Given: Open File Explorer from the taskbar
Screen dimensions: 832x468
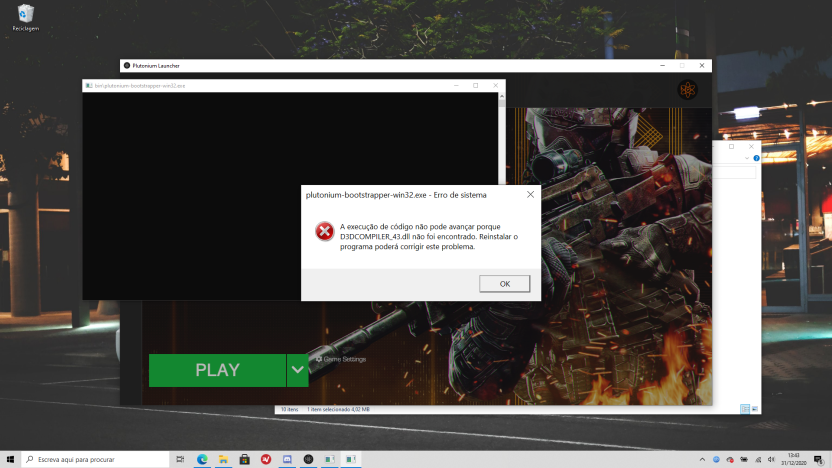Looking at the screenshot, I should [x=223, y=459].
